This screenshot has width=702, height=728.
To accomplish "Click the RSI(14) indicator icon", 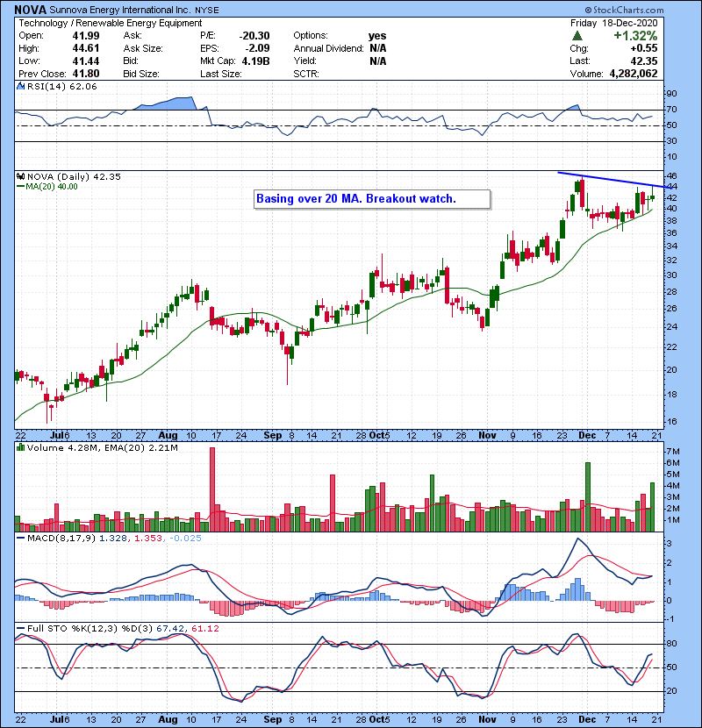I will [x=20, y=86].
